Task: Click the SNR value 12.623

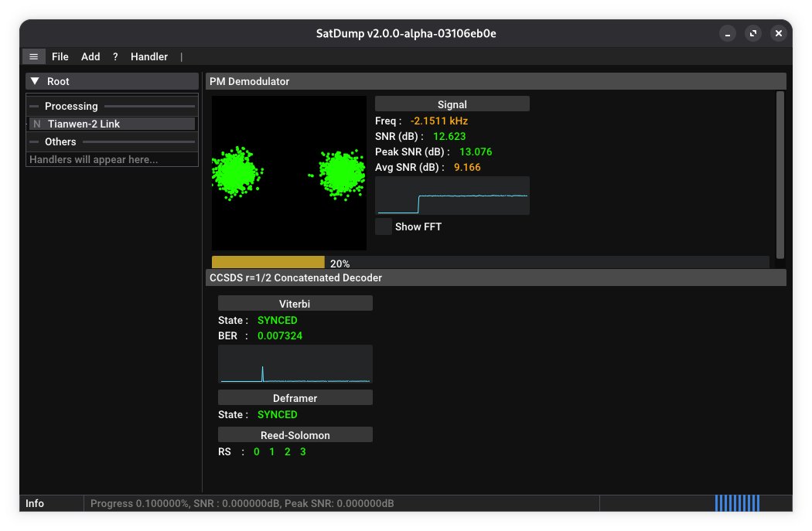Action: click(449, 136)
